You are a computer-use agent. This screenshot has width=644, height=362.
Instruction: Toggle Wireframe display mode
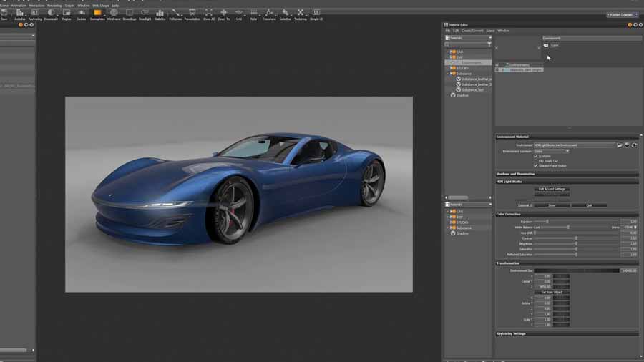[x=113, y=14]
